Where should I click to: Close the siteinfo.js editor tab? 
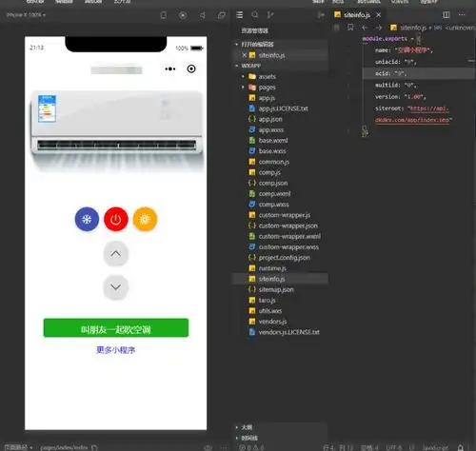point(379,15)
